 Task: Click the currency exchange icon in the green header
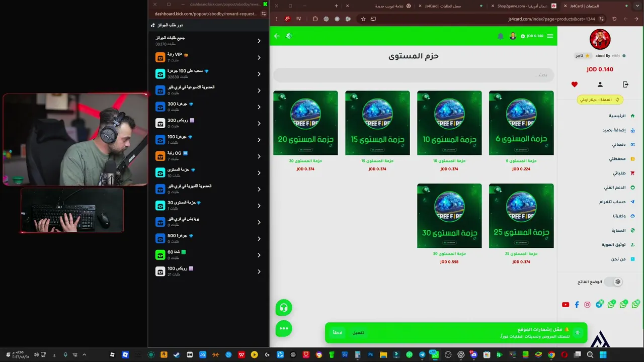(x=289, y=36)
